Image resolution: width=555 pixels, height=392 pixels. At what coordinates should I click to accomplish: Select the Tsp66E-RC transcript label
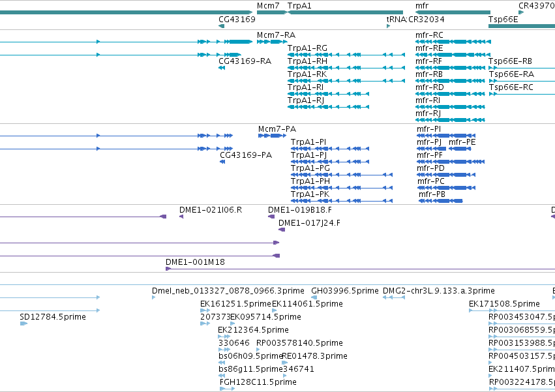pyautogui.click(x=511, y=87)
